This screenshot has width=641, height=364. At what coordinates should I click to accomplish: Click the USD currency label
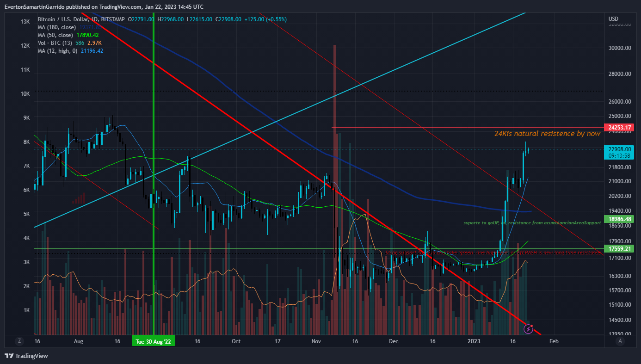(613, 19)
